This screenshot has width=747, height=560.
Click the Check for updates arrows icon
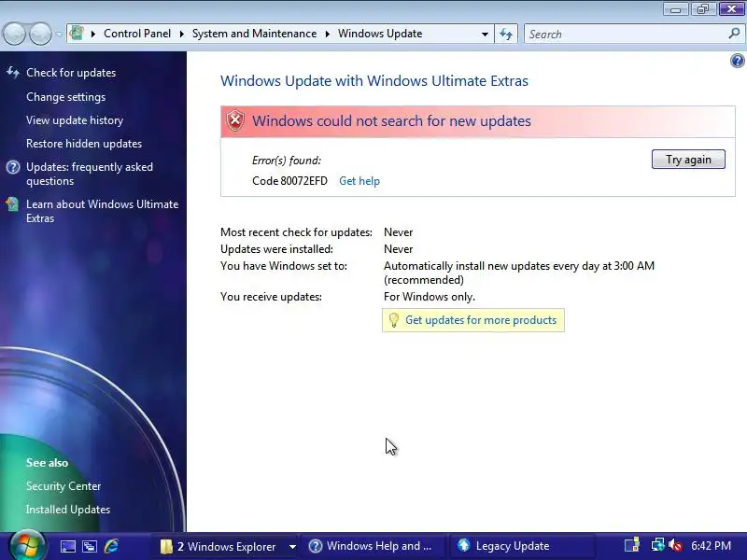click(13, 73)
